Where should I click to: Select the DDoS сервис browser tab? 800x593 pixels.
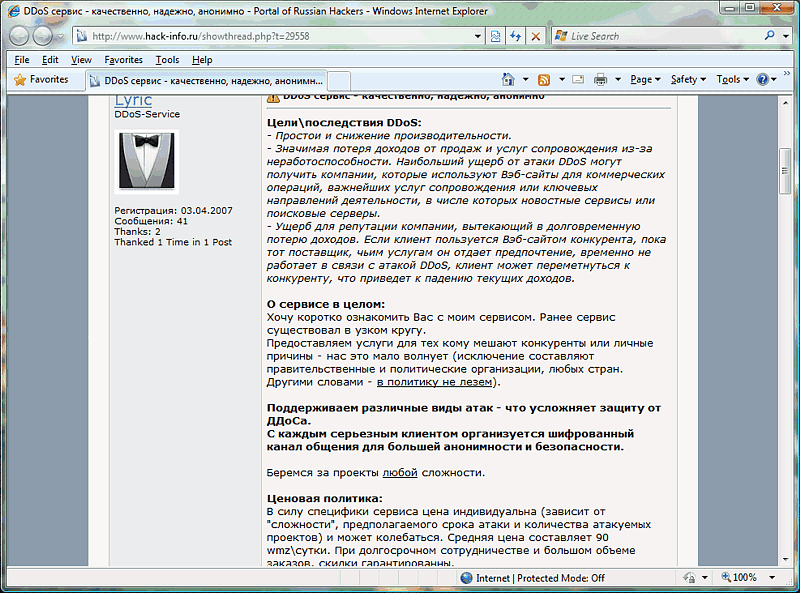click(206, 81)
